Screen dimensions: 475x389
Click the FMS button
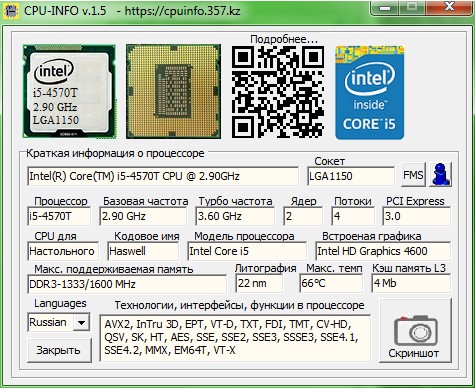click(413, 175)
